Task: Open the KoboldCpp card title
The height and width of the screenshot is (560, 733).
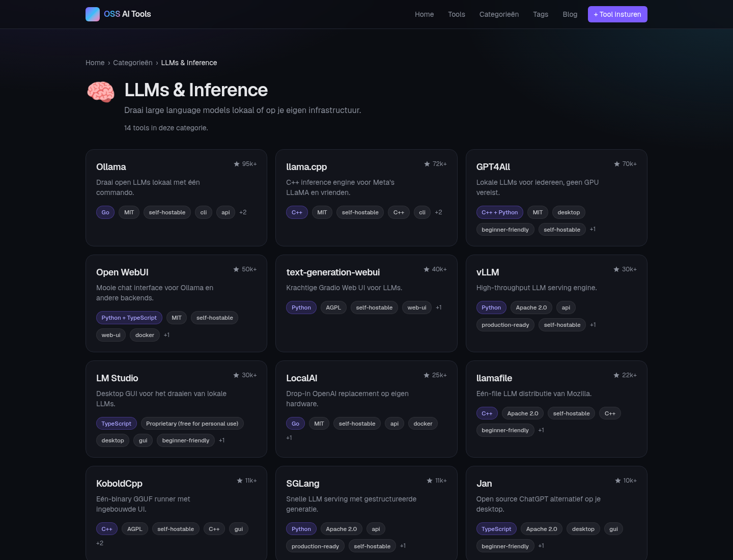Action: pyautogui.click(x=119, y=484)
